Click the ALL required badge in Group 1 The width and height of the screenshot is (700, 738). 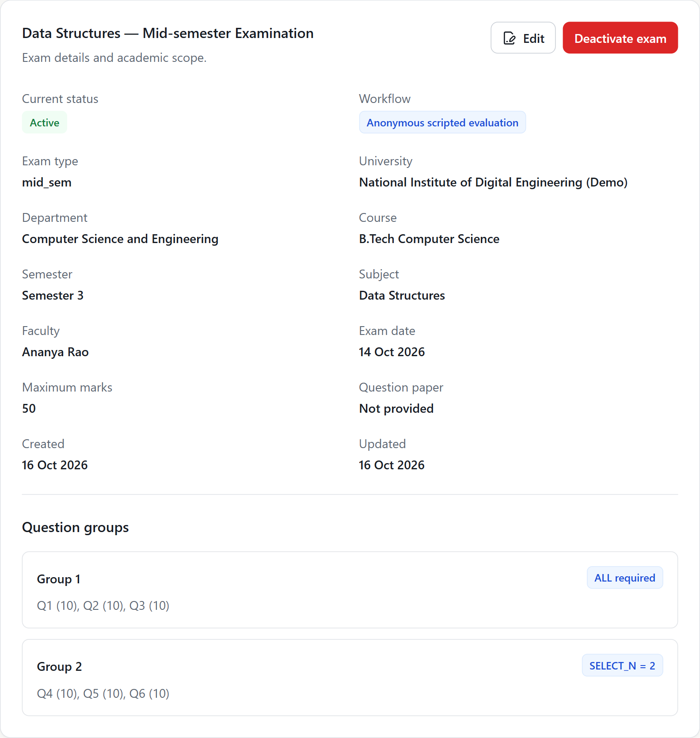tap(624, 578)
